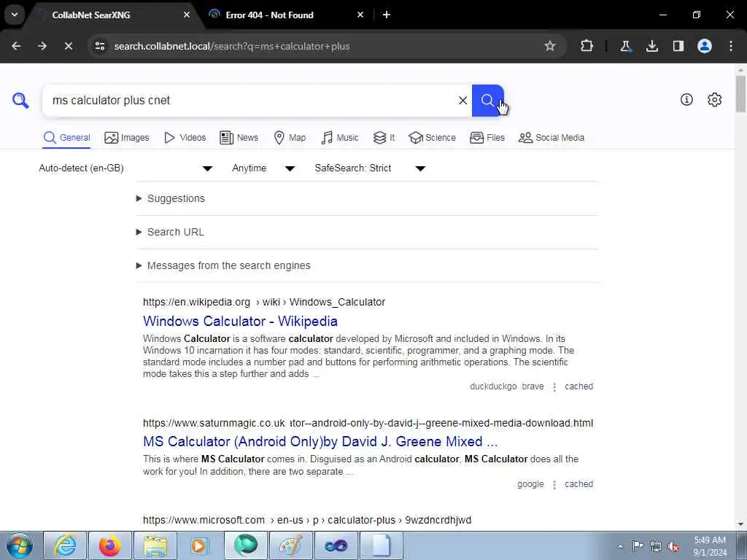Close the CollabNet SearXNG tab

[x=187, y=15]
